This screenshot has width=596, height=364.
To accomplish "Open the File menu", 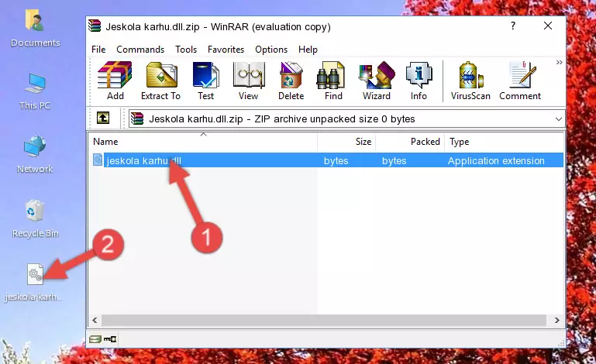I will point(98,50).
